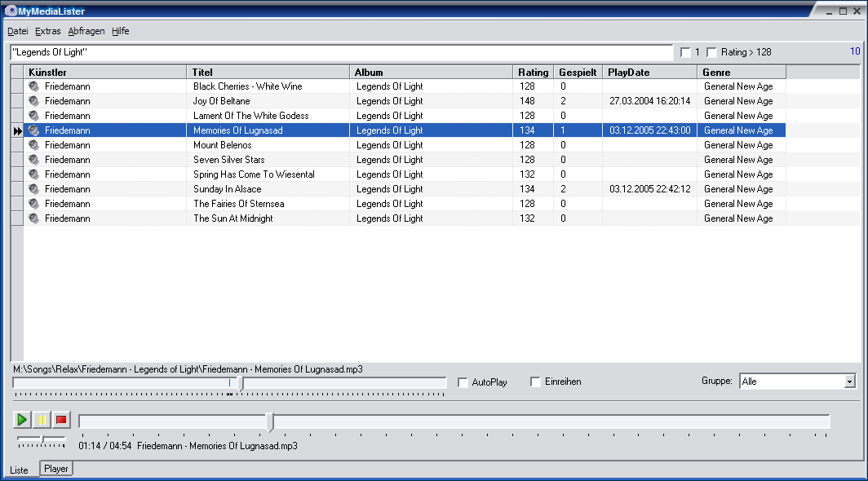Click the red Stop icon

click(61, 419)
